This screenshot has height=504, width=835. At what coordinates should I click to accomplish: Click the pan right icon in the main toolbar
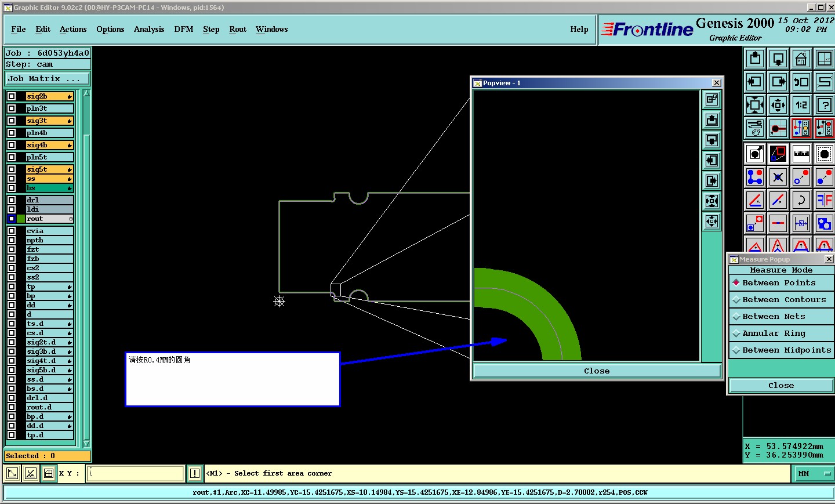coord(778,82)
